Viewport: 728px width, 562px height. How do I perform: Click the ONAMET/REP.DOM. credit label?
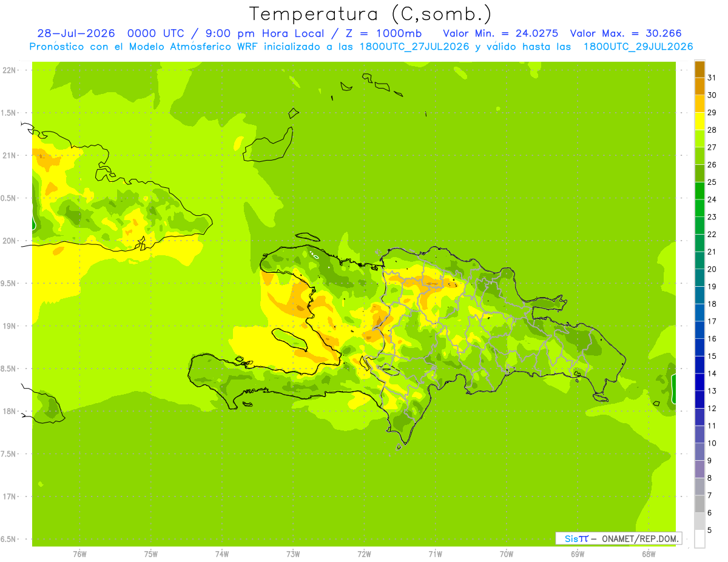[639, 538]
